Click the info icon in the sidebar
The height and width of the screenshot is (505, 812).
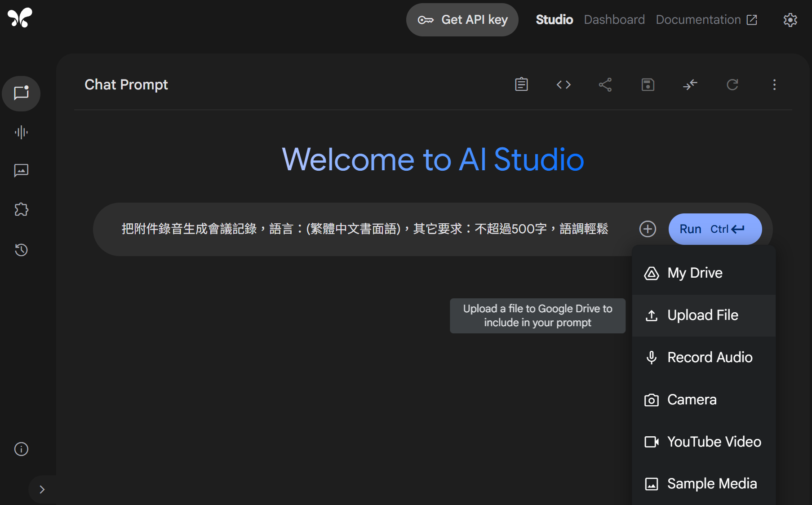[x=21, y=449]
